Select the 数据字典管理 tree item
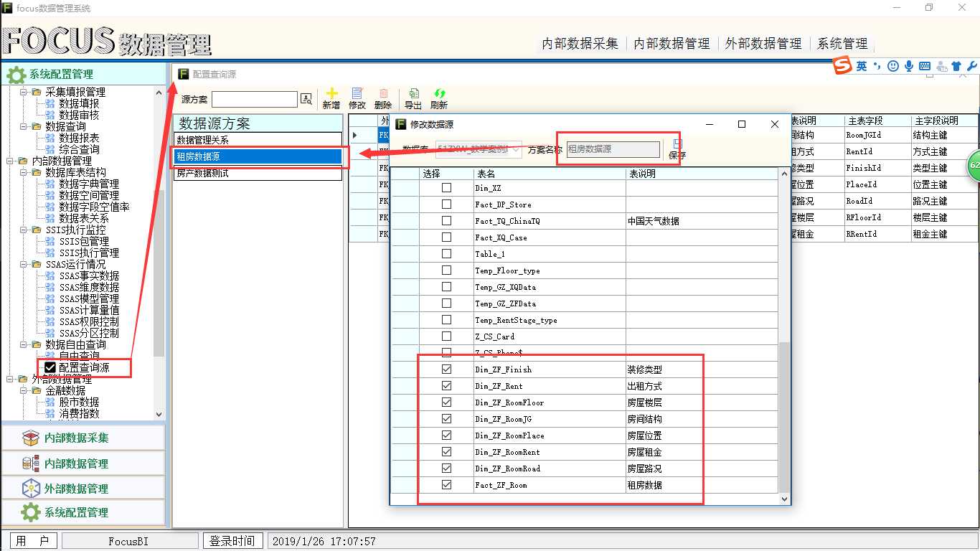Viewport: 980px width, 551px height. (x=89, y=184)
